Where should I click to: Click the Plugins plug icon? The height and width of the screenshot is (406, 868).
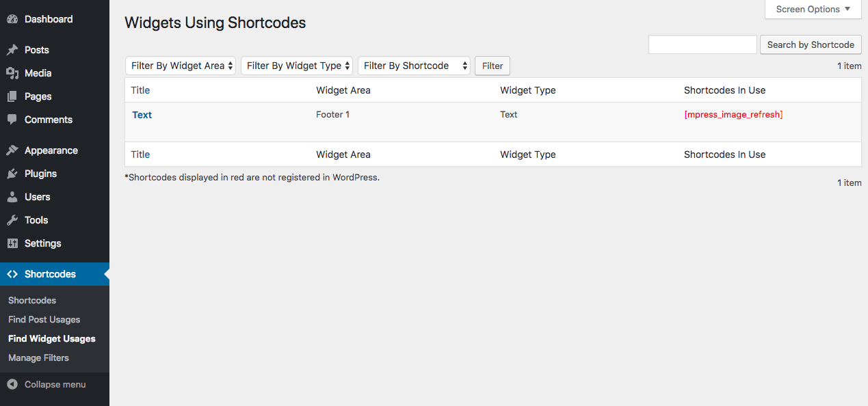12,174
